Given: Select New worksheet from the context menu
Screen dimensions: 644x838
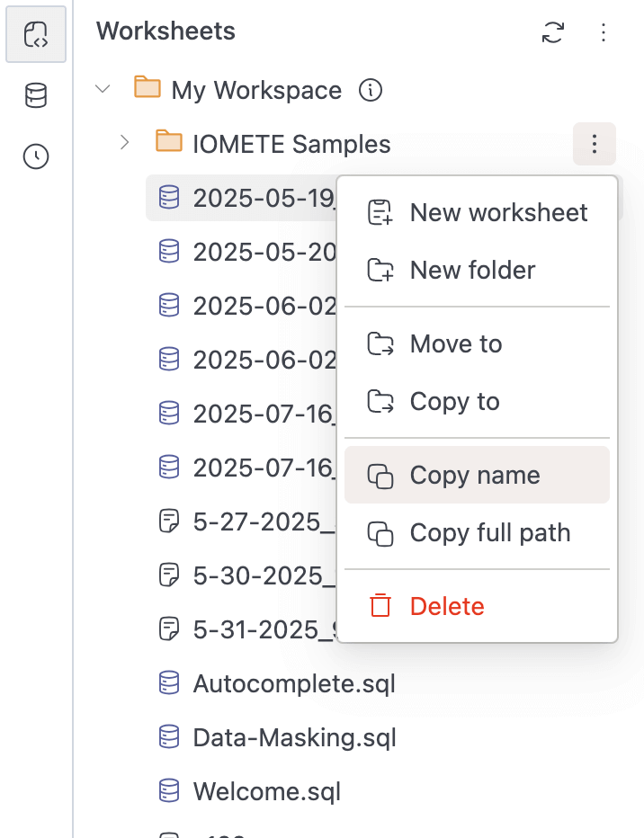Looking at the screenshot, I should (498, 212).
